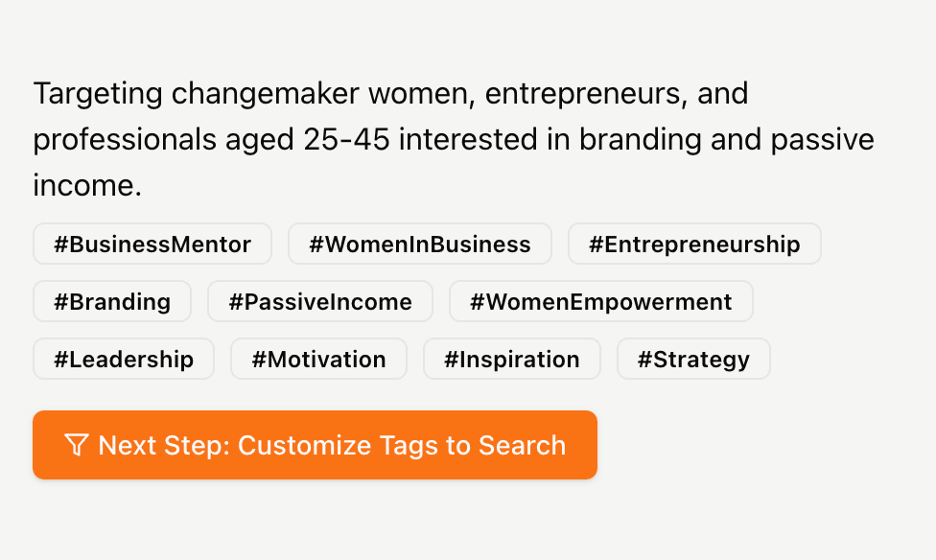936x560 pixels.
Task: Click the word 'professionals' in the description
Action: tap(125, 141)
